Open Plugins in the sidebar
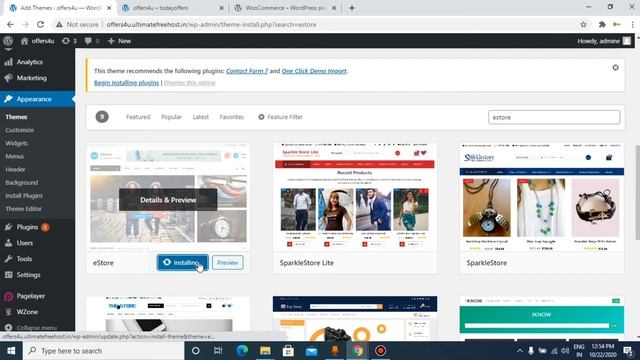 (27, 227)
